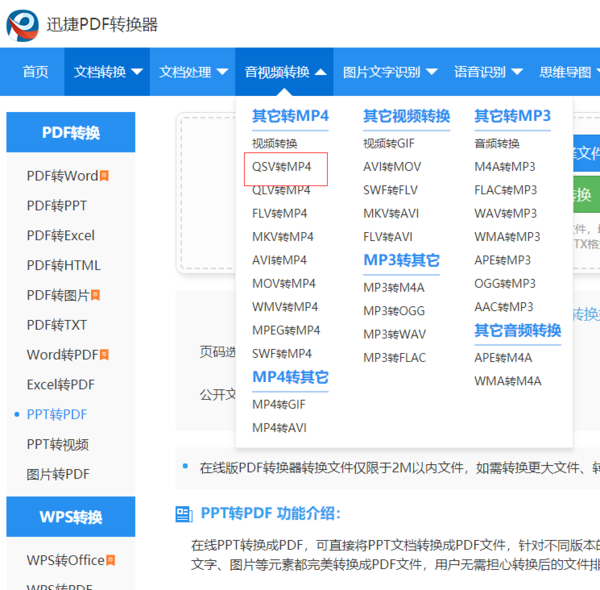Select 视频转GIF in the menu
The height and width of the screenshot is (590, 600).
pos(389,143)
